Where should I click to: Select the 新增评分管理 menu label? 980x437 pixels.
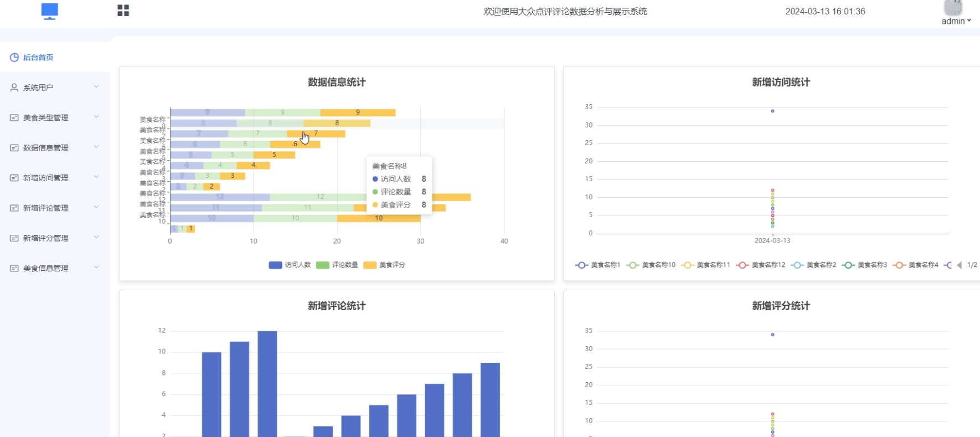[46, 238]
